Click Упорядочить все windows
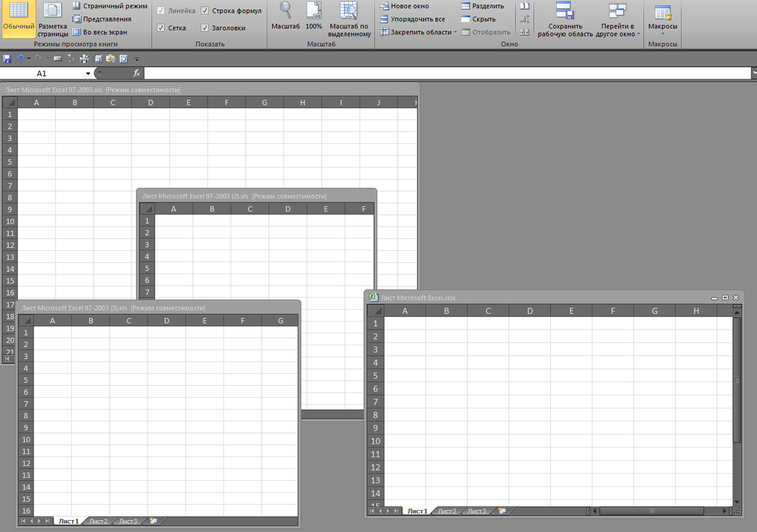The width and height of the screenshot is (757, 532). click(413, 19)
